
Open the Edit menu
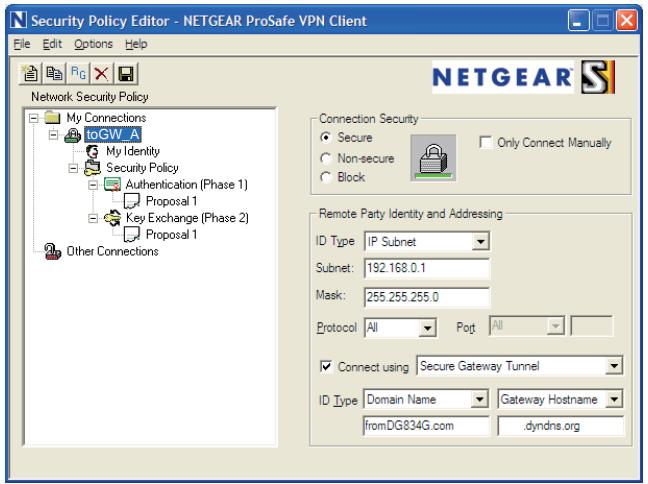(x=52, y=44)
